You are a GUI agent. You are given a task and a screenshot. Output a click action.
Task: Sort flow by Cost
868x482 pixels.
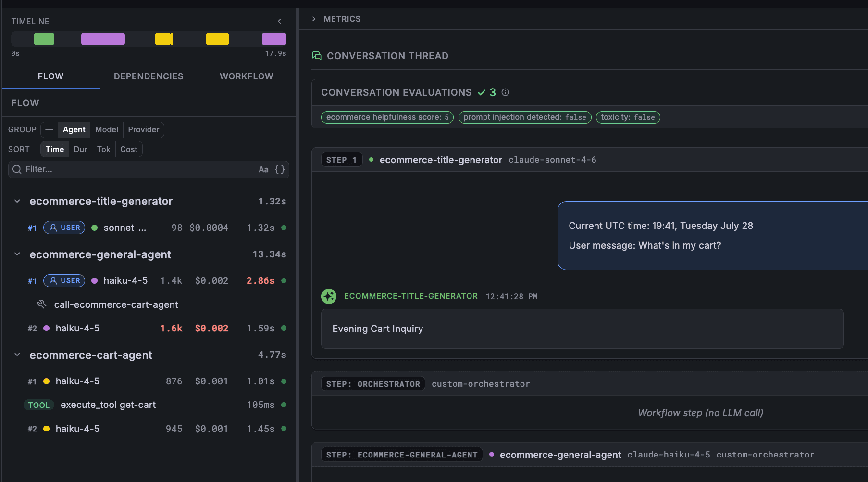(x=129, y=149)
